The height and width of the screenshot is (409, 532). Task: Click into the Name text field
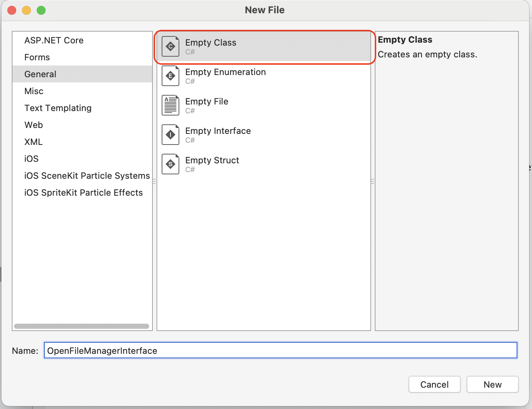click(281, 351)
